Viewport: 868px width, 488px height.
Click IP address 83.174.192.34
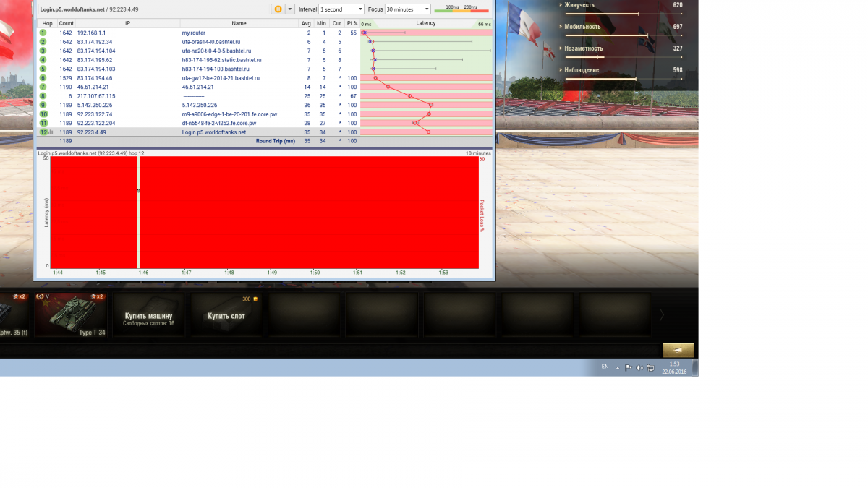[95, 42]
